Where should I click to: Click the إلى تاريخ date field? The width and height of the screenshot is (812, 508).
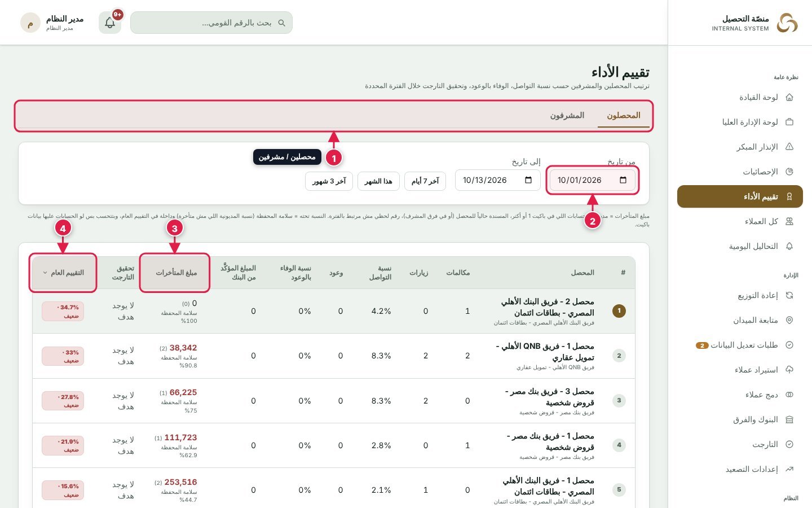point(498,180)
